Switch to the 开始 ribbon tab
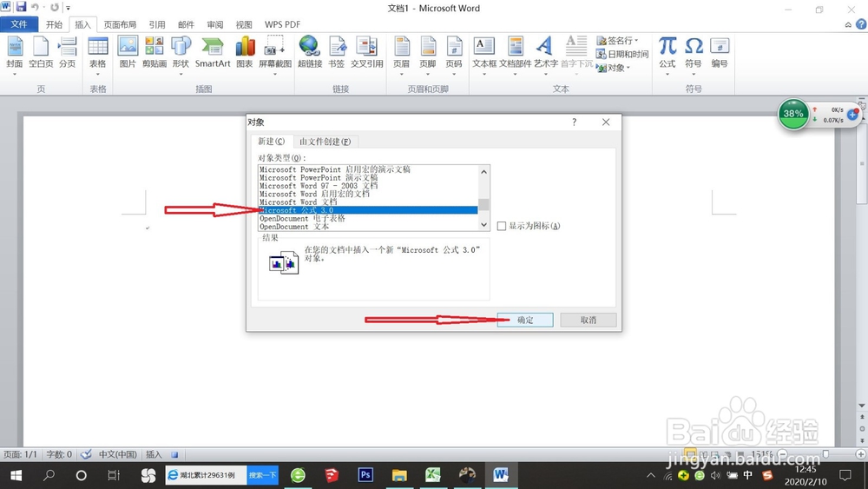 coord(54,24)
